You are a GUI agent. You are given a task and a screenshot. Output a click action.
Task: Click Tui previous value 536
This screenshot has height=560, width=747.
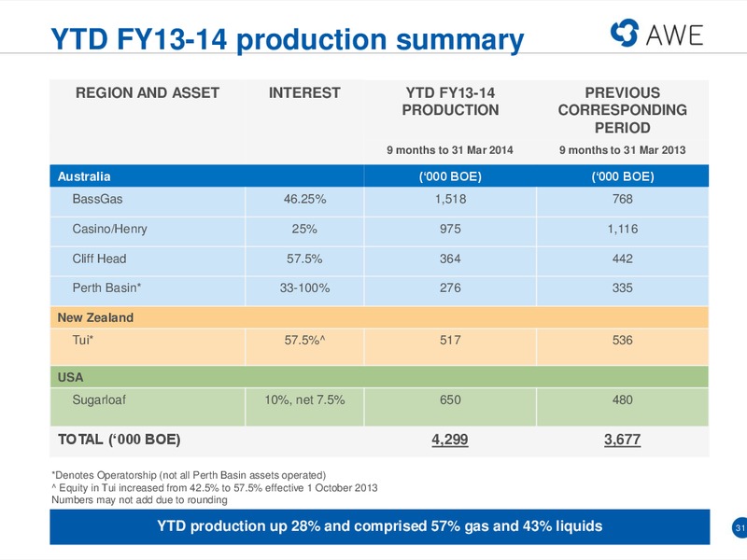coord(622,340)
